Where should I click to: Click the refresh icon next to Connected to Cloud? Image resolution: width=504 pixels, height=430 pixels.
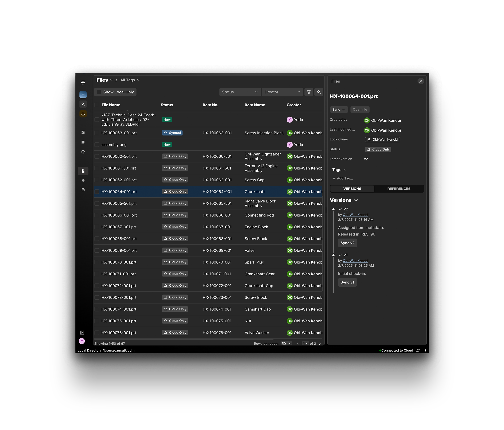coord(418,350)
